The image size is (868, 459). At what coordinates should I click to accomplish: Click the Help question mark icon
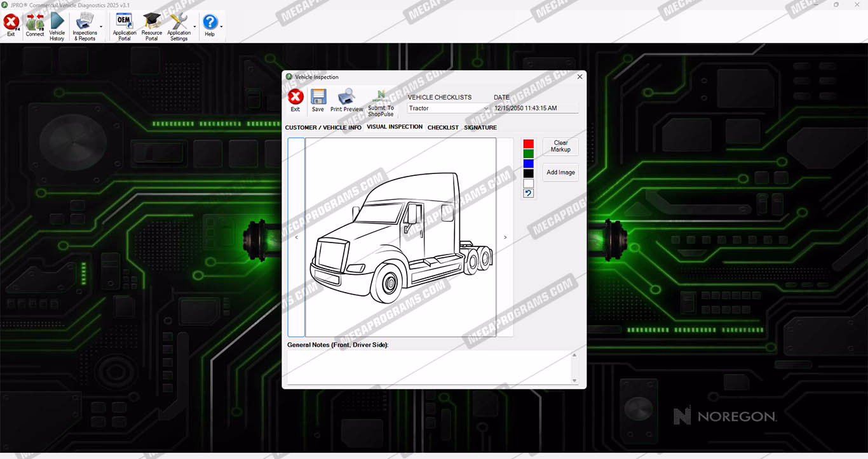point(210,25)
